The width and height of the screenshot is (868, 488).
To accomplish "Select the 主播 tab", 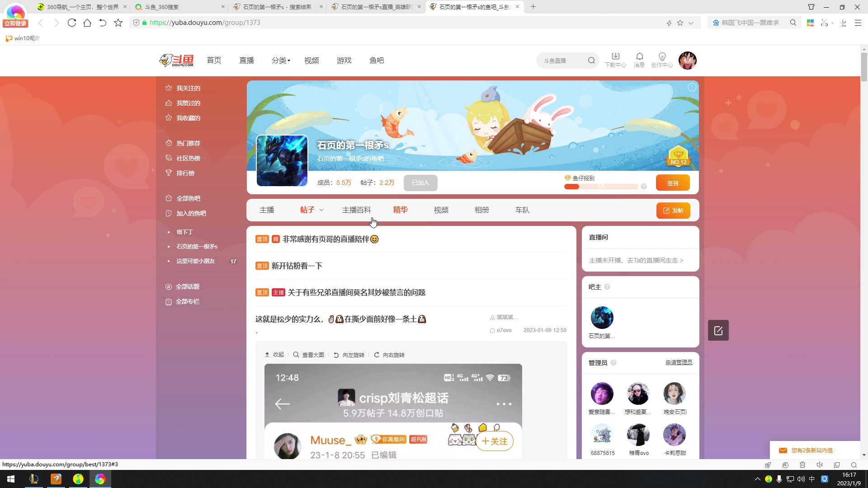I will click(267, 210).
